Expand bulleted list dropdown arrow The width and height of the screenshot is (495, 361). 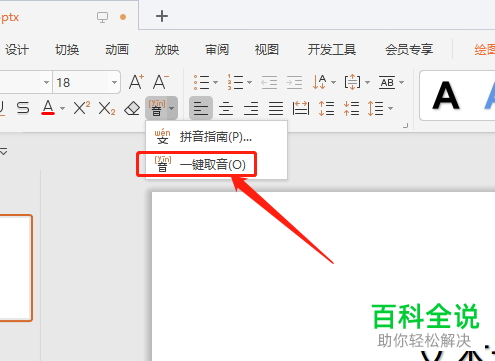click(215, 82)
